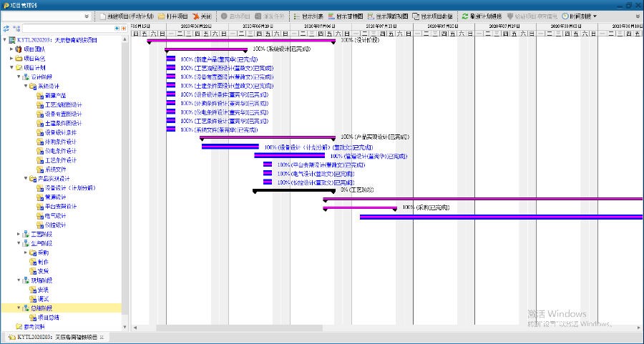Open the tracking chart 显示跟踪视图
Image resolution: width=644 pixels, height=344 pixels.
point(387,16)
